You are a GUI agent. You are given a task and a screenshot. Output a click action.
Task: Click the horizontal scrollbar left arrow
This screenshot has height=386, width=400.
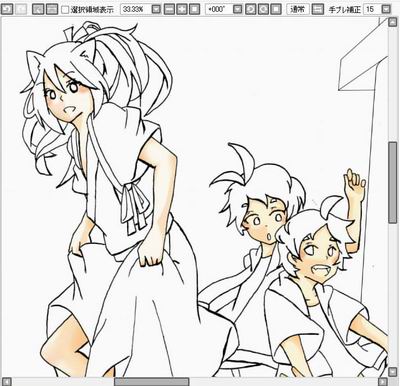coord(7,382)
